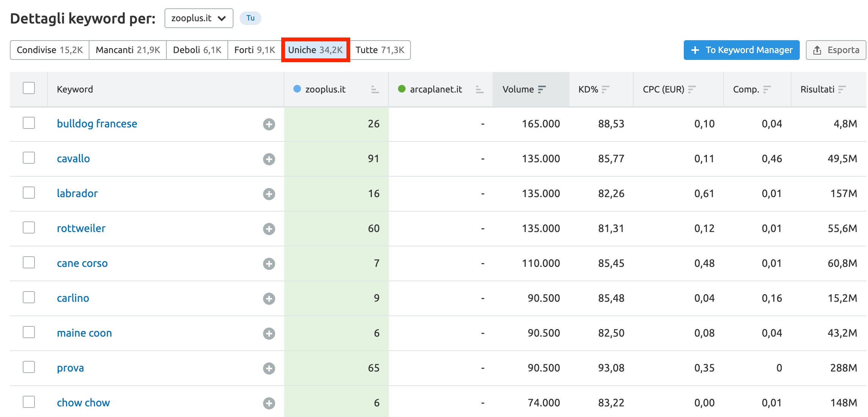Check the cane corso row checkbox

point(29,262)
